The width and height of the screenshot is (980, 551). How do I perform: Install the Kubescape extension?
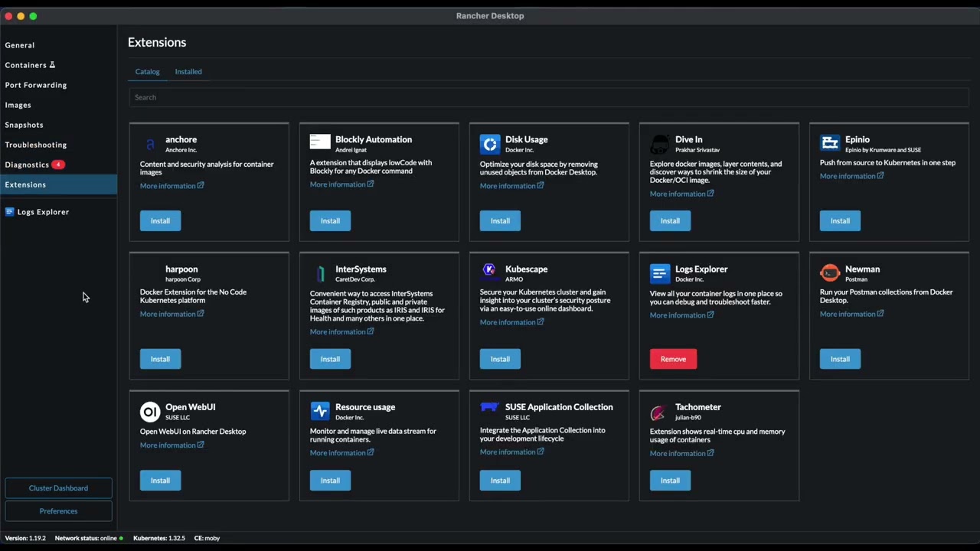tap(500, 359)
